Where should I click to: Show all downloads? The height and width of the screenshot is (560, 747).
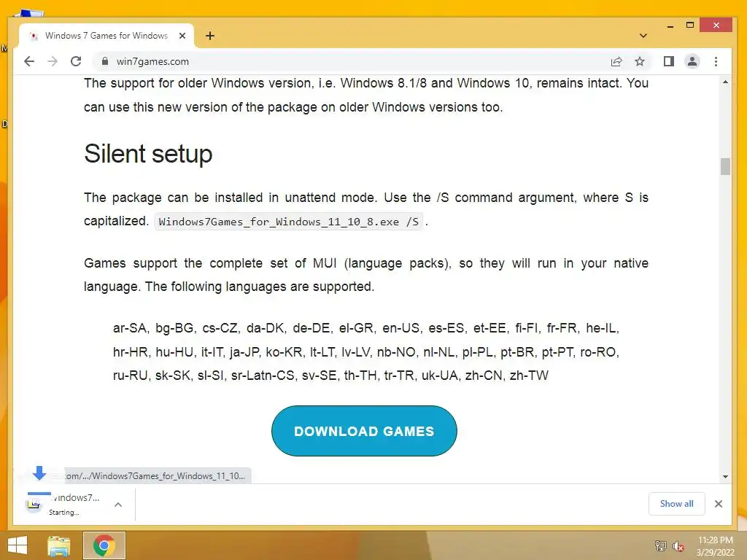point(676,504)
